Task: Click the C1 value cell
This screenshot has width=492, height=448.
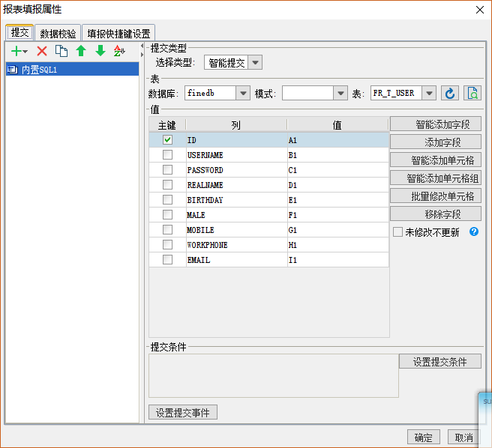Action: tap(338, 169)
